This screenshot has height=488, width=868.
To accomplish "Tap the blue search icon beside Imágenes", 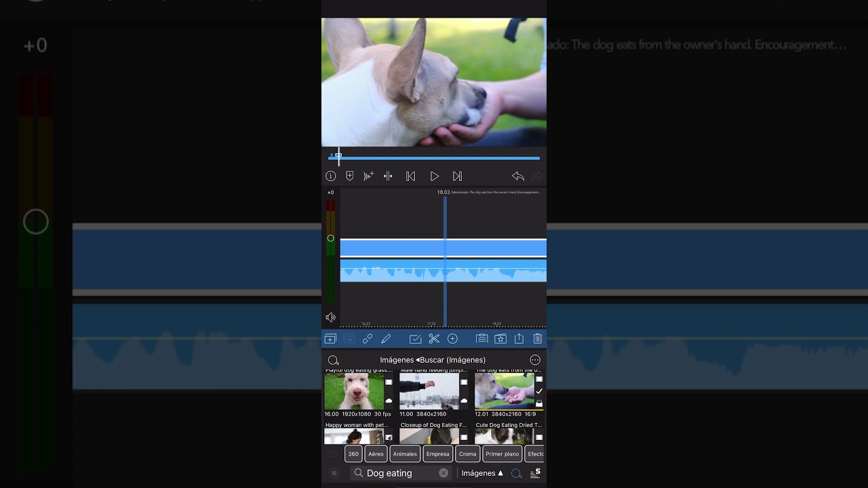I will click(517, 473).
